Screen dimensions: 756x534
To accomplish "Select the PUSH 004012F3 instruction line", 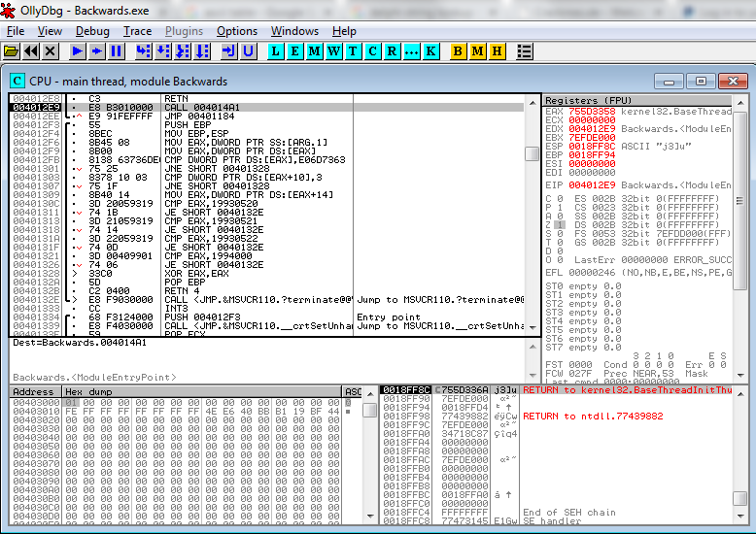I will [x=266, y=317].
